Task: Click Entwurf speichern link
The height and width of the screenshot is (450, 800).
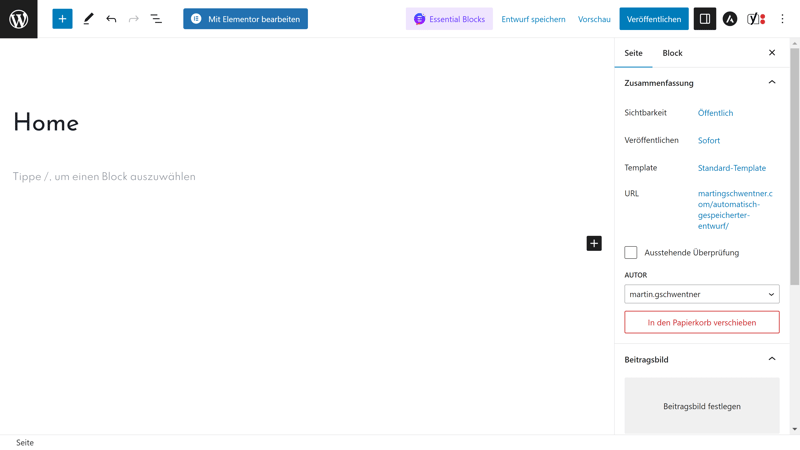Action: click(533, 19)
